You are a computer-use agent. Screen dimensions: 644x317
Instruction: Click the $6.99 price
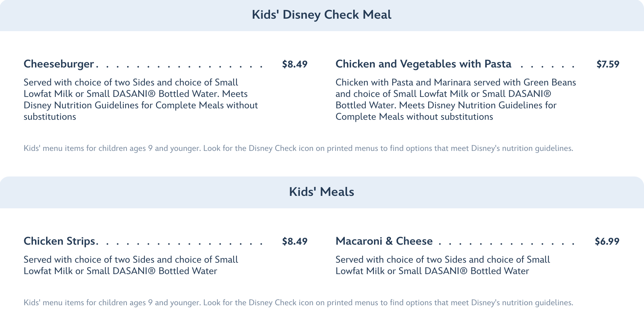607,242
